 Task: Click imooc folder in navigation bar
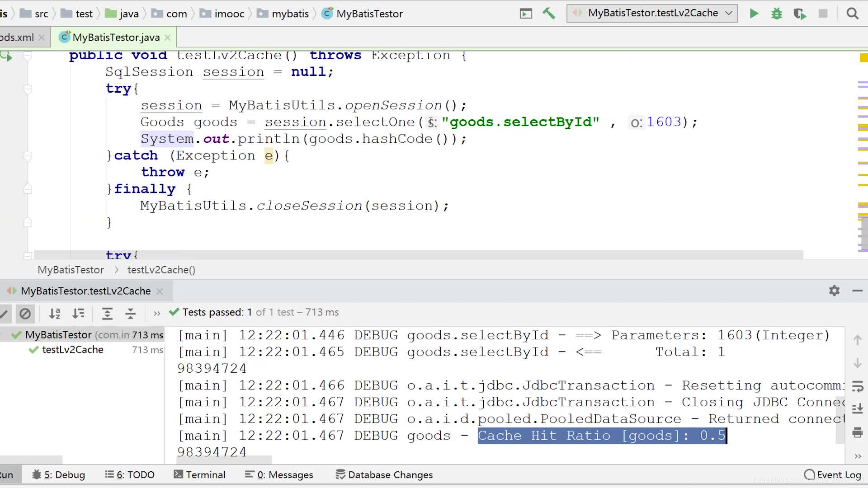[x=222, y=14]
